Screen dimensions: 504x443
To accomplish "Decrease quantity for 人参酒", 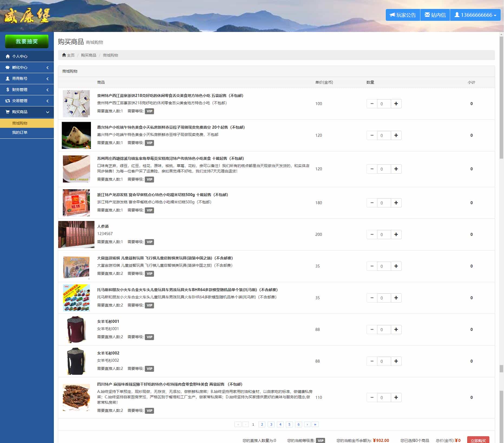I will click(x=372, y=234).
